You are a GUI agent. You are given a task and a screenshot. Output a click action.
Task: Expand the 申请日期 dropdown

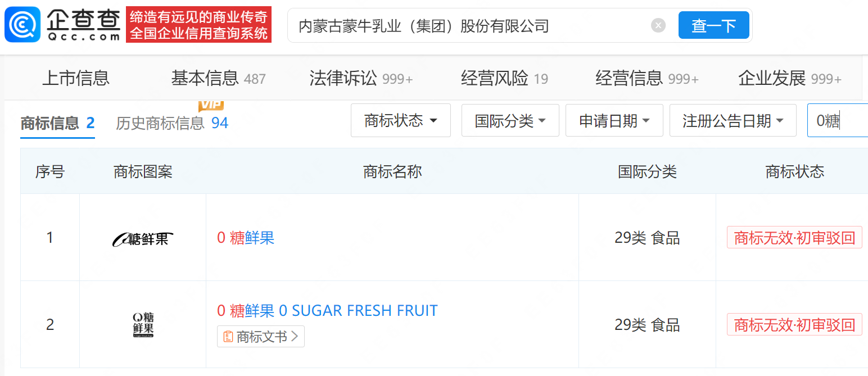(x=614, y=120)
